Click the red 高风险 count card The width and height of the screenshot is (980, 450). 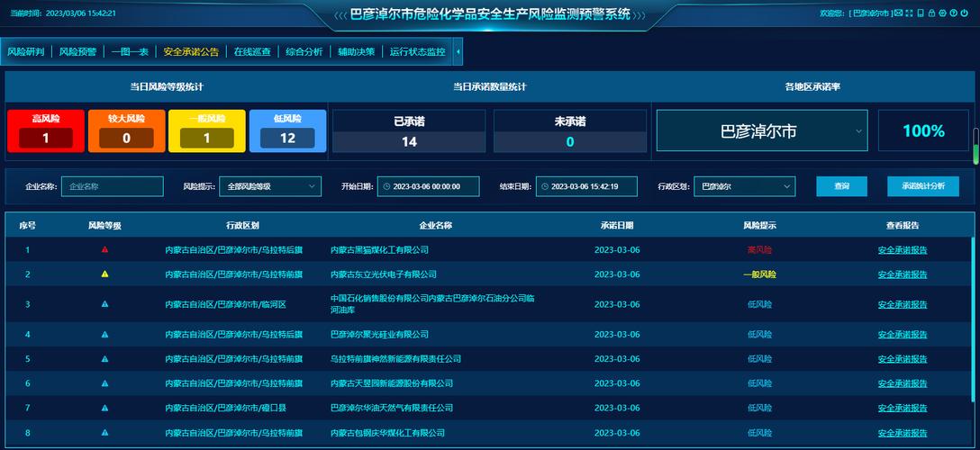[x=46, y=131]
